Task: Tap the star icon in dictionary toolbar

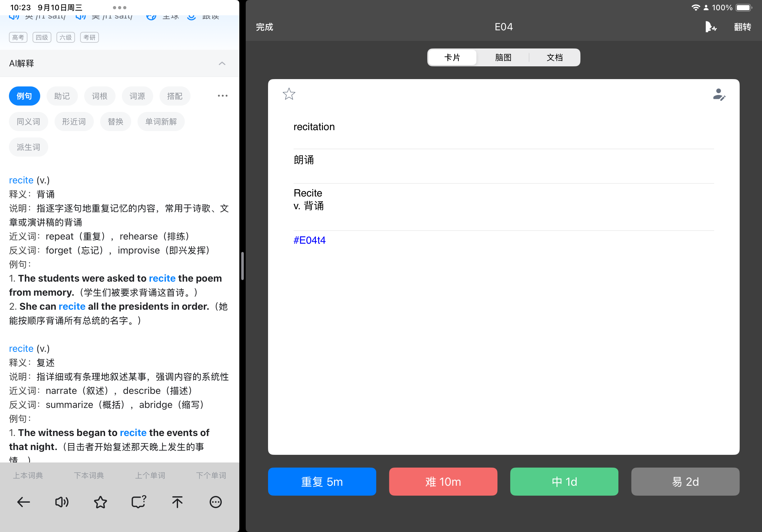Action: pos(100,502)
